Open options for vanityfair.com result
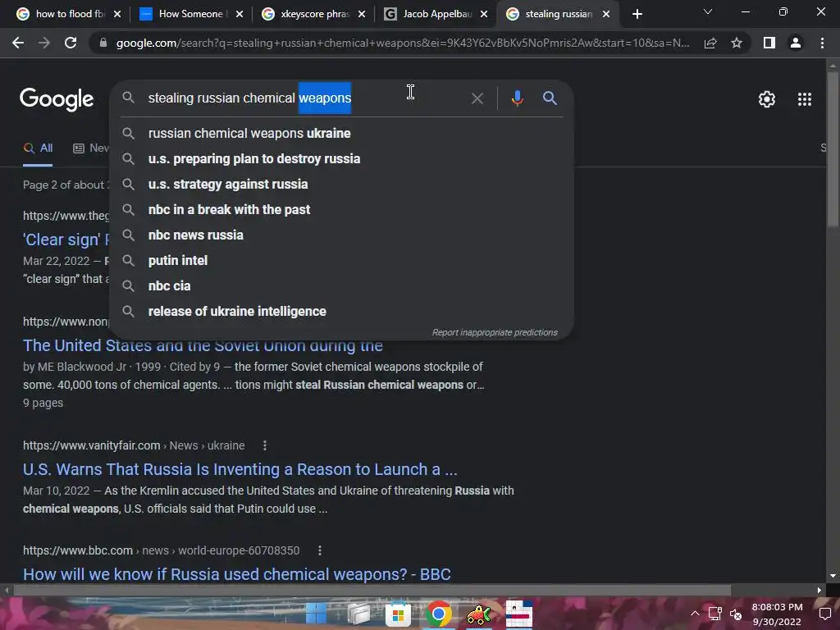Screen dimensions: 840x630 (265, 445)
